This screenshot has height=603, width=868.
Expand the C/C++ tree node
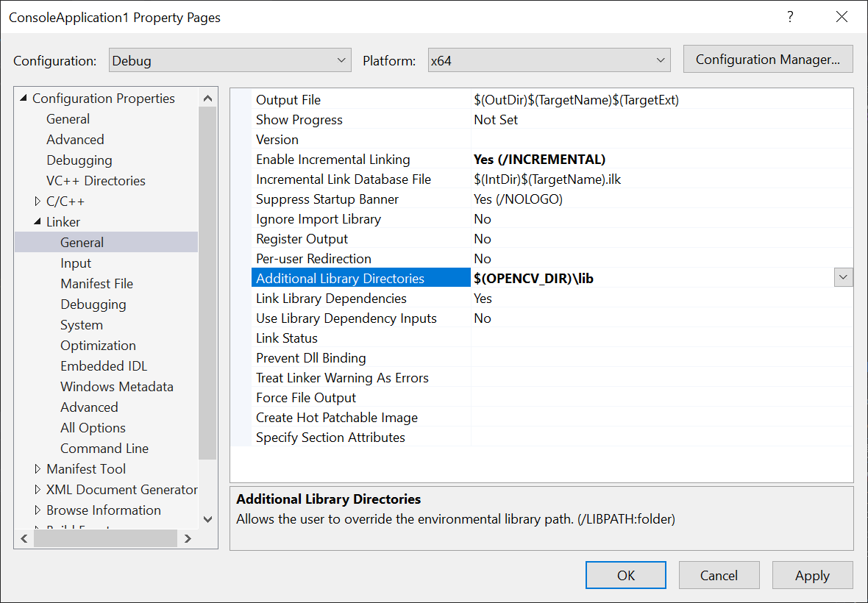pyautogui.click(x=37, y=201)
